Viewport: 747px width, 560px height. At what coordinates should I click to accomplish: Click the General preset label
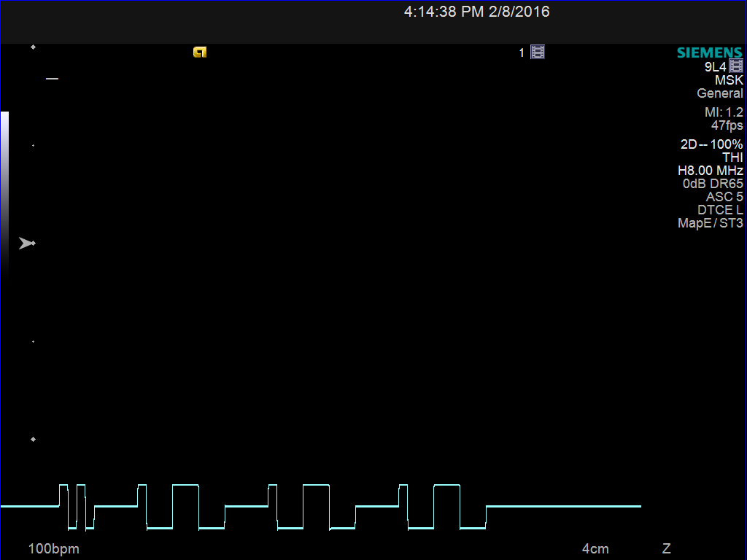pos(720,93)
